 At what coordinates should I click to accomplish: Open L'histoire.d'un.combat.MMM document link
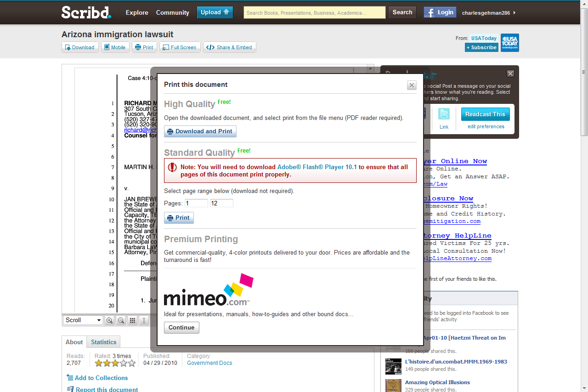tap(456, 362)
